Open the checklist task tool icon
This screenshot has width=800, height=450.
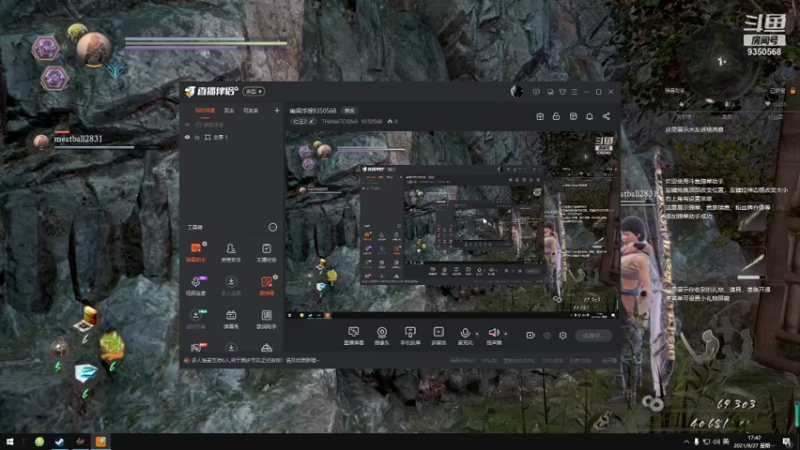(266, 252)
